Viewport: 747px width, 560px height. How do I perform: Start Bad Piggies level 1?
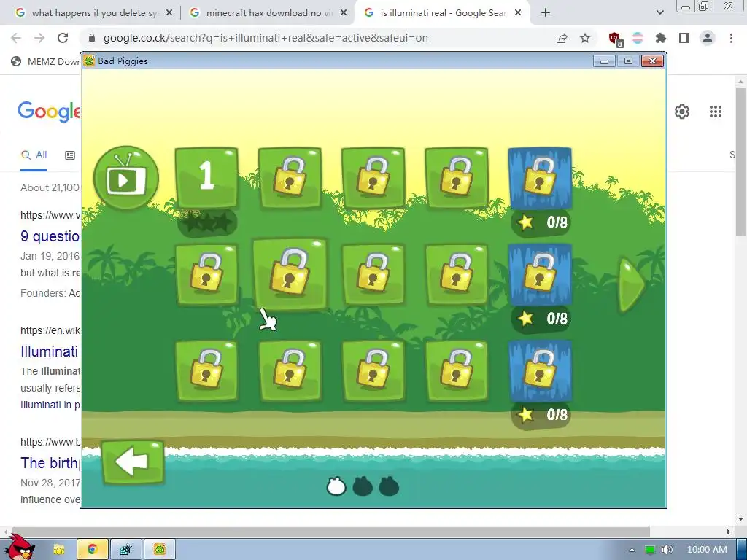[x=206, y=178]
